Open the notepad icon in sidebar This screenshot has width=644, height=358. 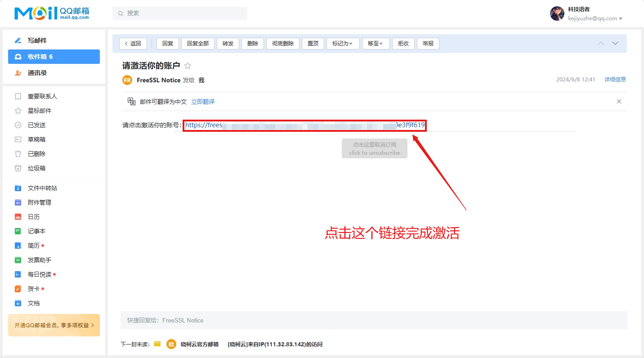click(18, 231)
